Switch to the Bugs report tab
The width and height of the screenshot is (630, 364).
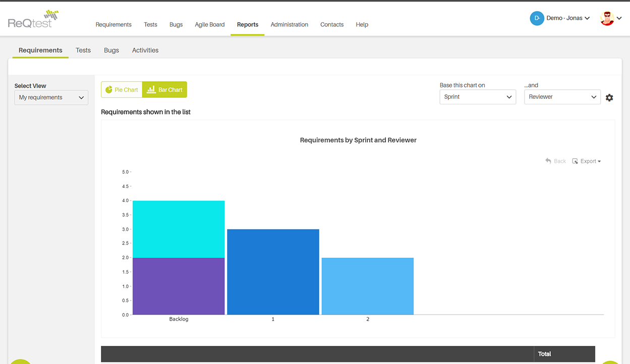tap(111, 50)
